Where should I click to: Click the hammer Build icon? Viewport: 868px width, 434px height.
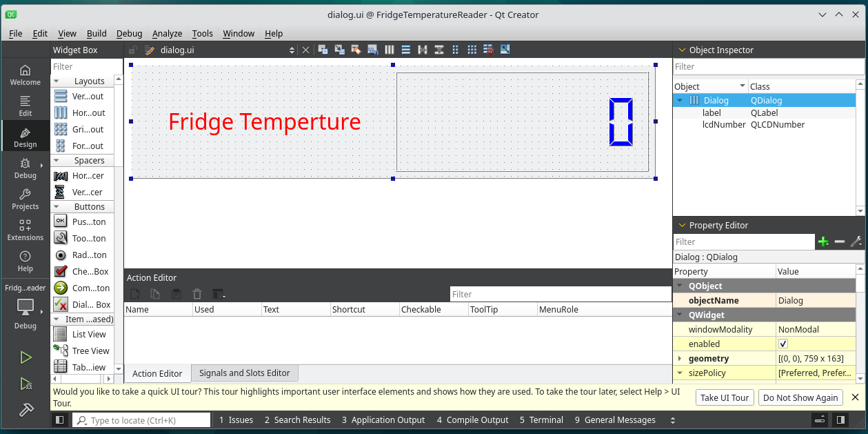[x=26, y=409]
